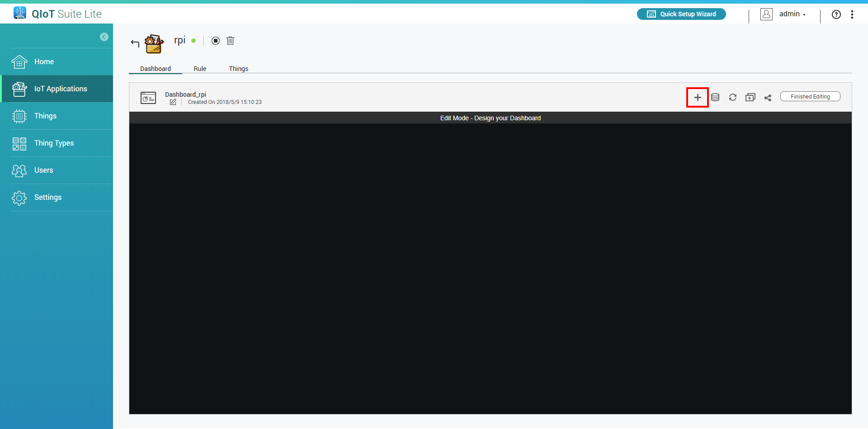Switch to the Things tab

[238, 69]
